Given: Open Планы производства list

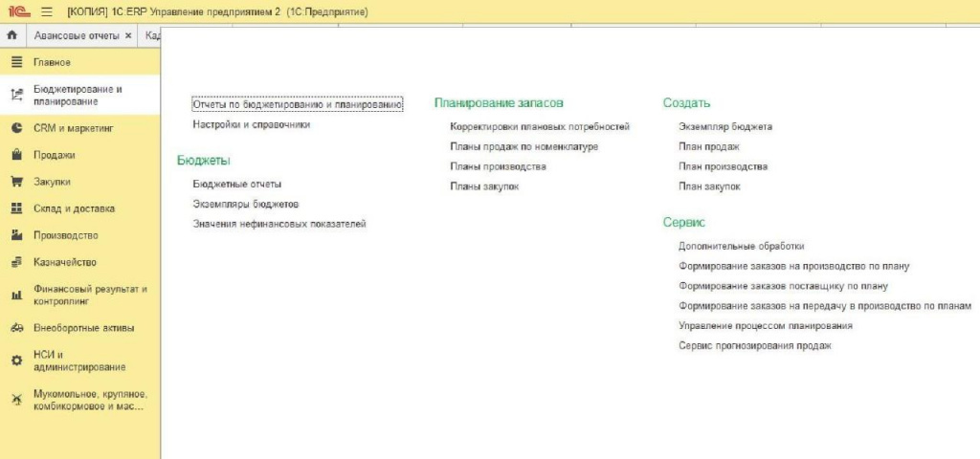Looking at the screenshot, I should pos(498,166).
